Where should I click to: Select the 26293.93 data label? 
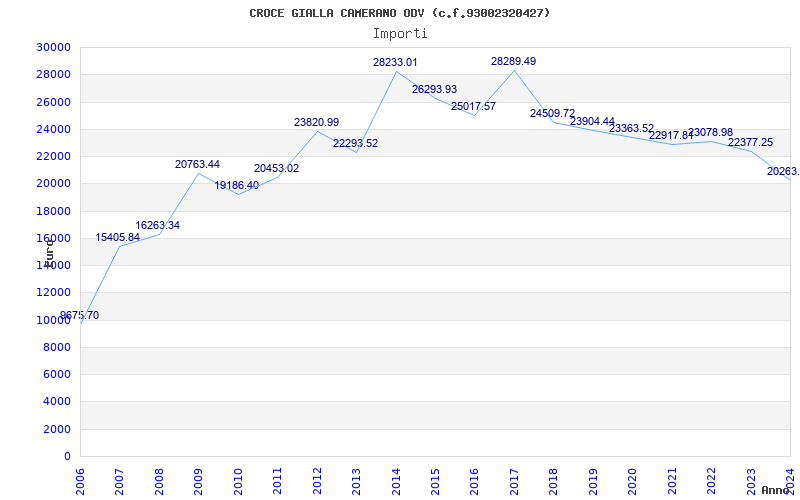coord(435,89)
